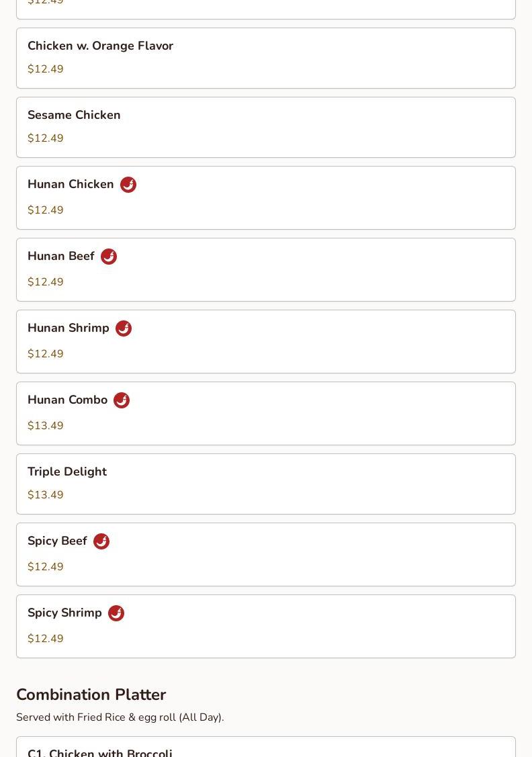Click the Combination Platter section heading
The width and height of the screenshot is (532, 757).
(91, 695)
